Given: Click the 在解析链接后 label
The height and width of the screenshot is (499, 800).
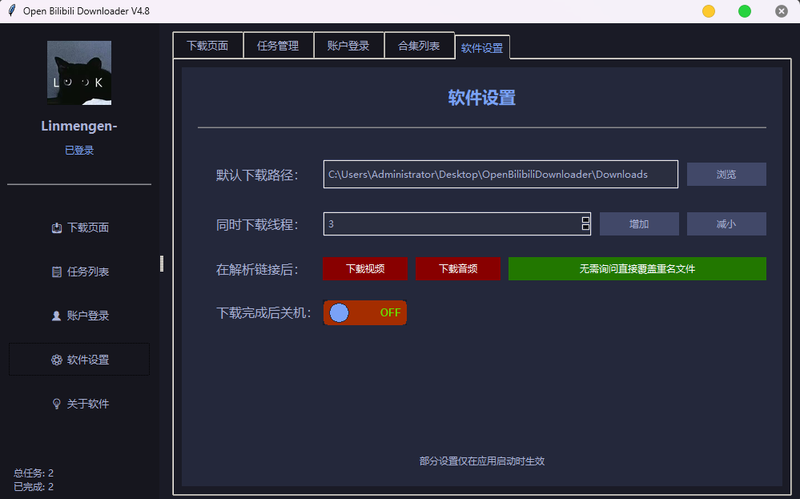Looking at the screenshot, I should (x=257, y=269).
